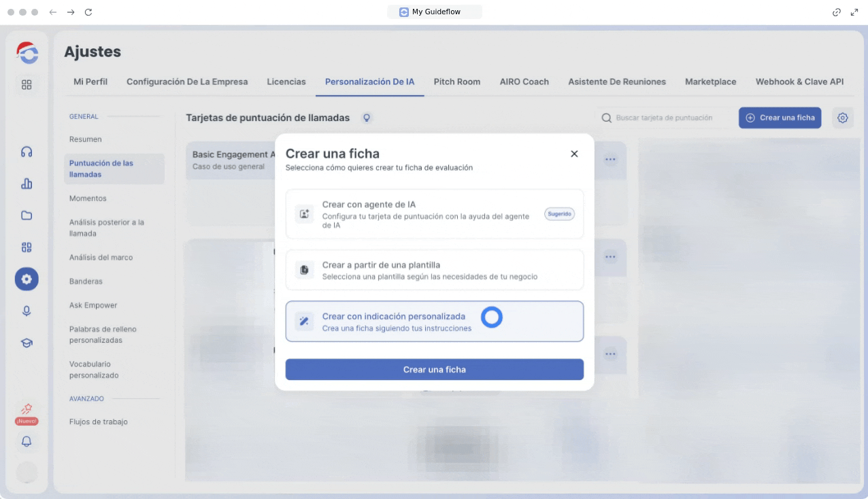Open notifications bell icon
868x499 pixels.
[x=27, y=441]
